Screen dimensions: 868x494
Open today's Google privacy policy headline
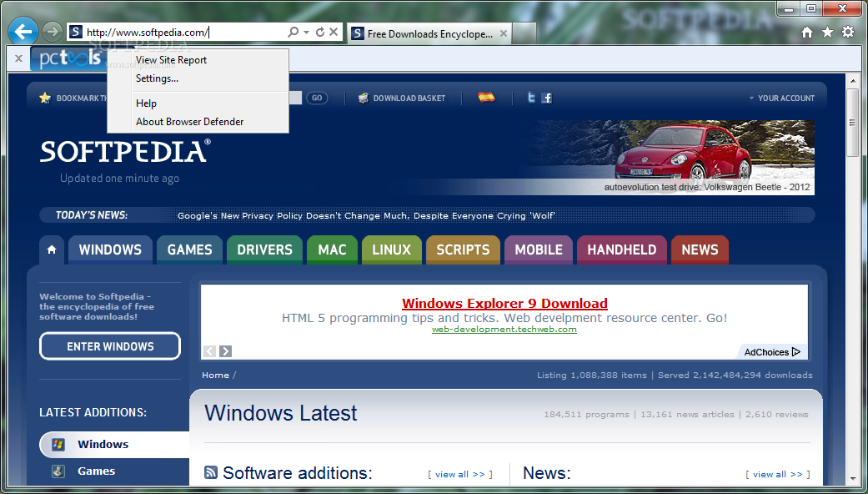coord(366,215)
